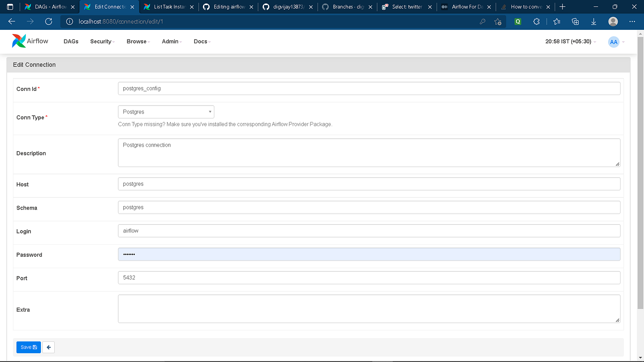Click the password key icon in the address bar
Image resolution: width=644 pixels, height=362 pixels.
[x=483, y=22]
